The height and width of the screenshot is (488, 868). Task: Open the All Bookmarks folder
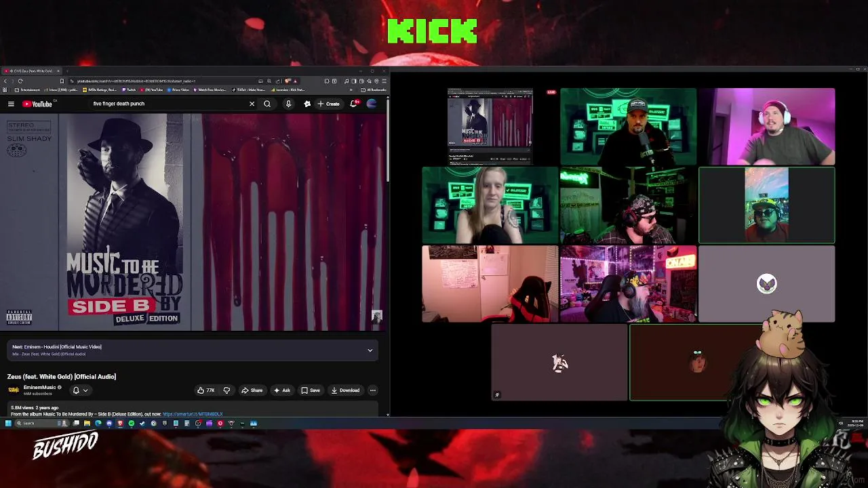pos(374,89)
